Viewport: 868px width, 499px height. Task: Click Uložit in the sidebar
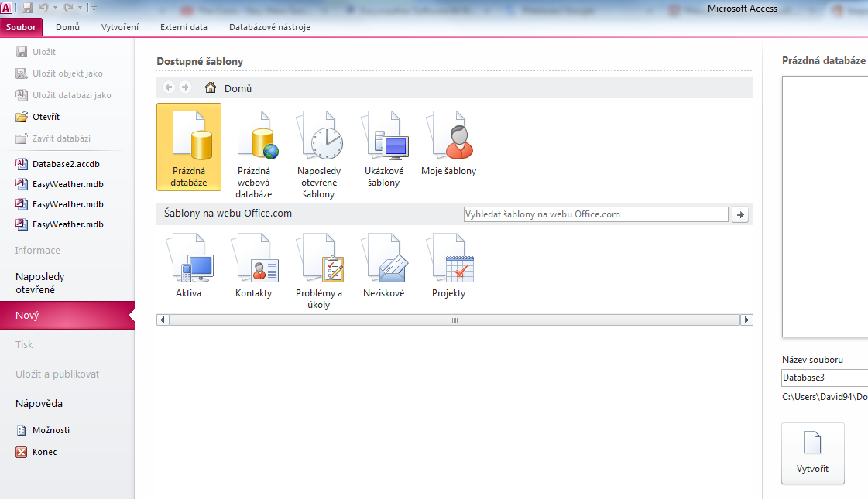tap(36, 52)
